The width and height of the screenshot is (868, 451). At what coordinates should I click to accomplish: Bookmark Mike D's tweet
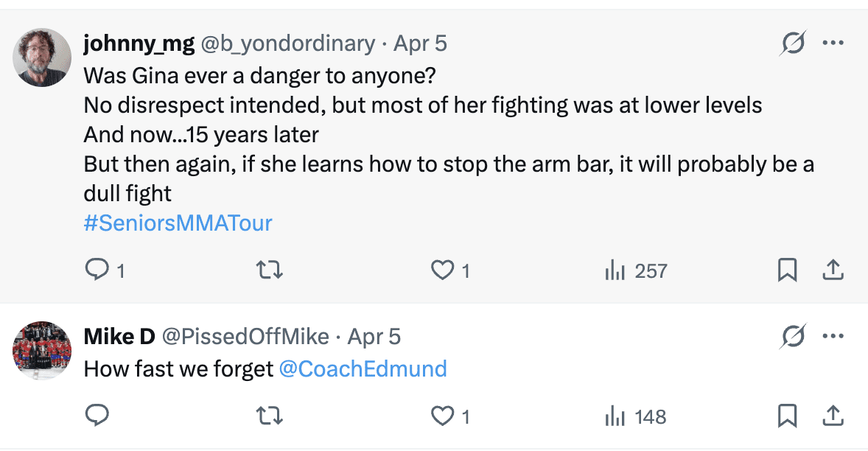click(x=788, y=417)
